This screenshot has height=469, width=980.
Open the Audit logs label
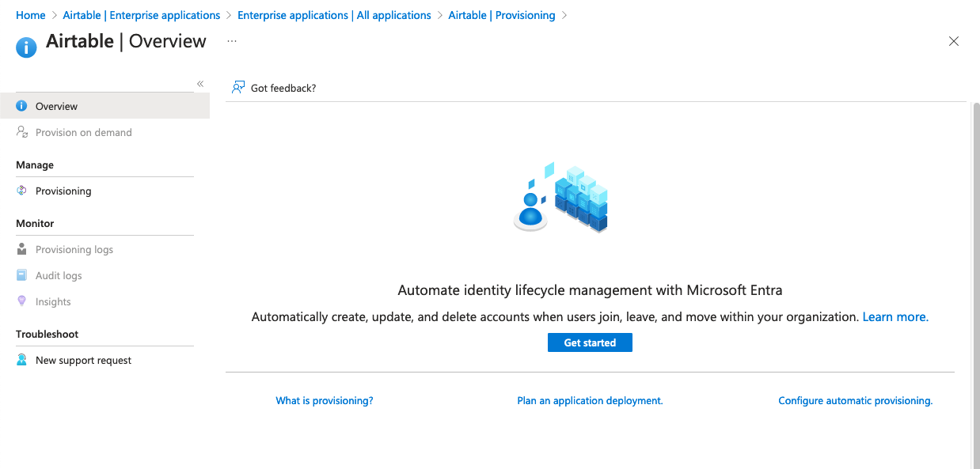(59, 275)
